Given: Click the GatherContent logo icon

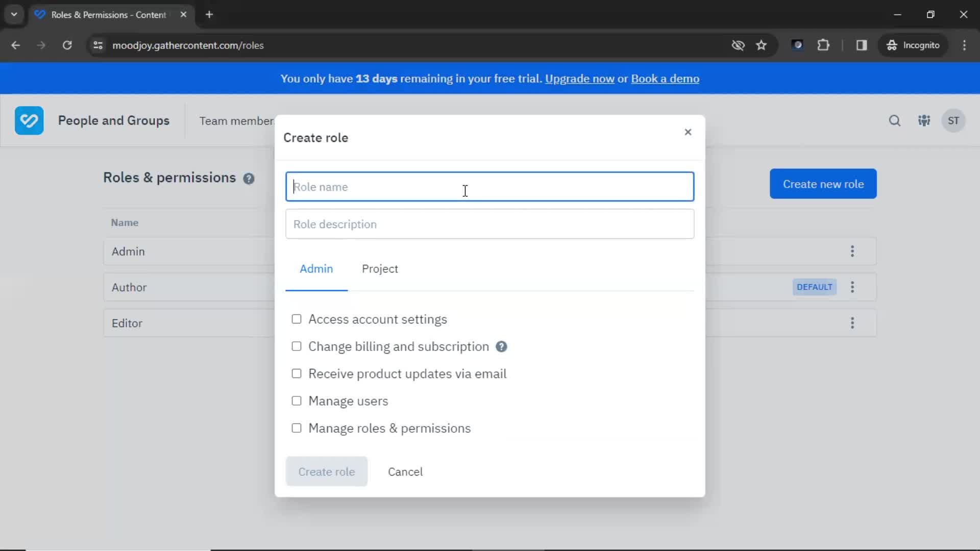Looking at the screenshot, I should [29, 120].
